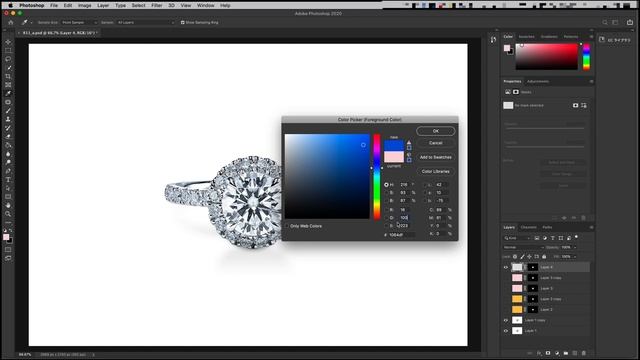Screen dimensions: 640x360
Task: Select the Brush tool
Action: click(x=8, y=111)
